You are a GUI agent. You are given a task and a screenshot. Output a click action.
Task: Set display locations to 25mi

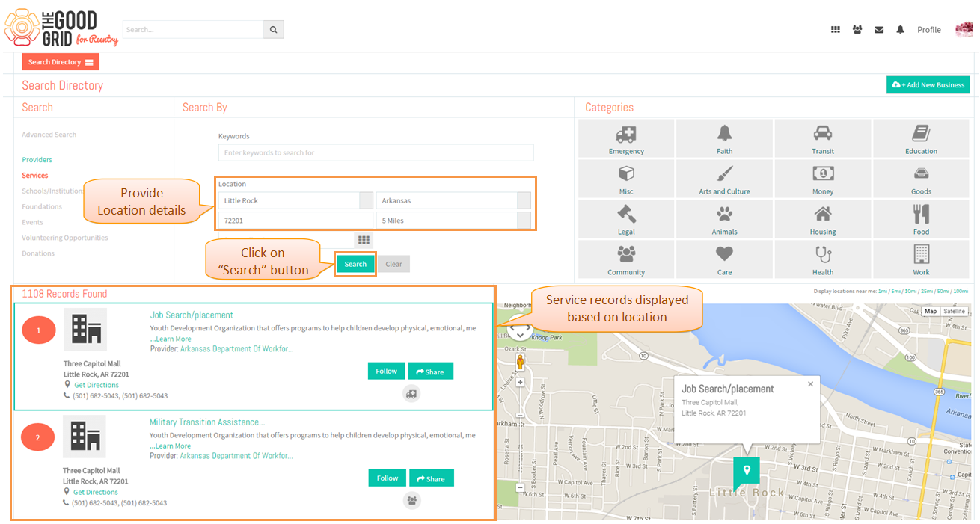pos(925,292)
